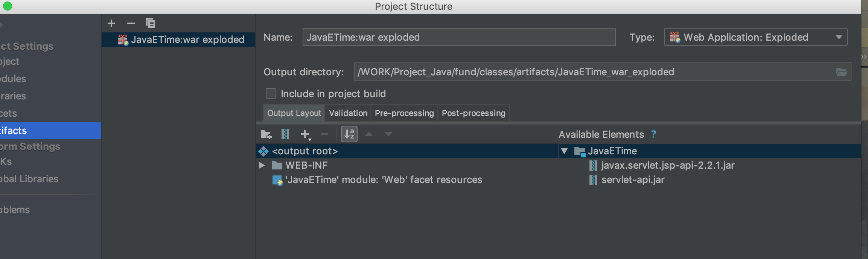Toggle sort elements by names and types
The width and height of the screenshot is (868, 259).
pos(349,134)
